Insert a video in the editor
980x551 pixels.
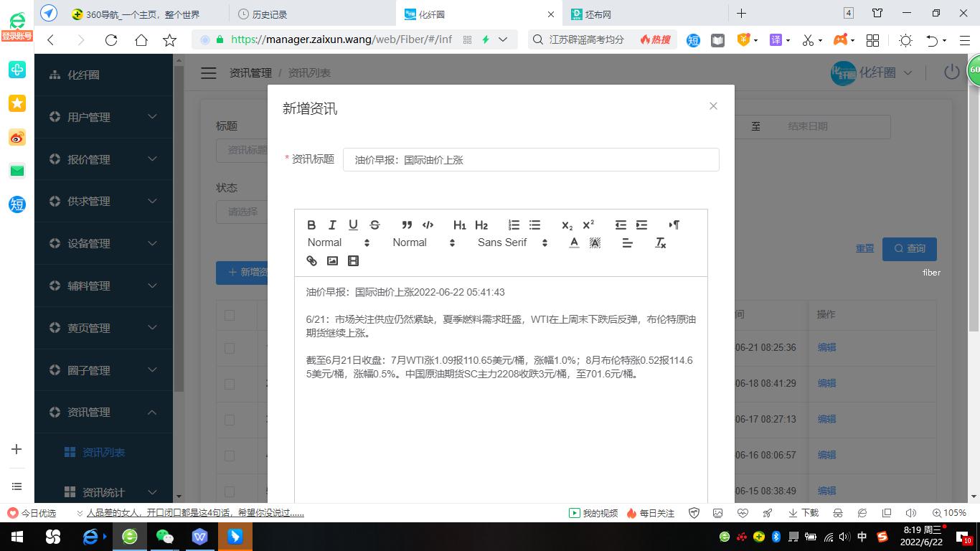(353, 261)
